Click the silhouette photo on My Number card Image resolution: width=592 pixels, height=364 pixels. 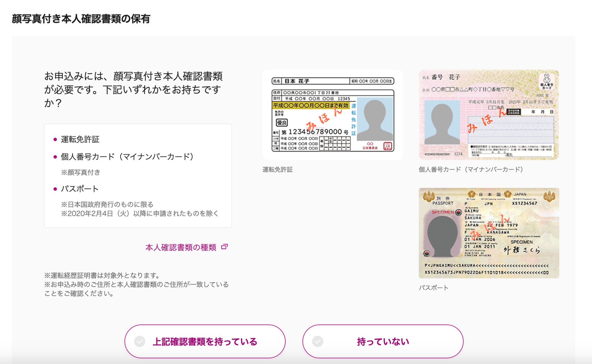click(x=442, y=123)
